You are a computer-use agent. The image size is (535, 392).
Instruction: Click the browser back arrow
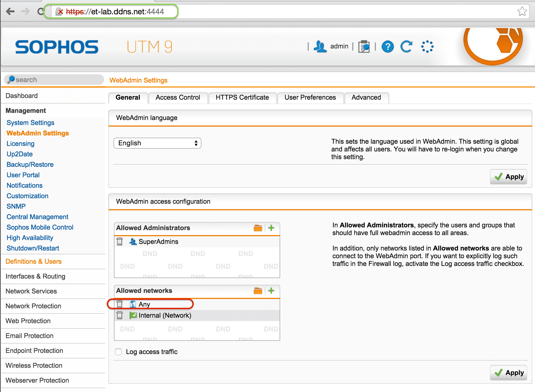click(x=10, y=12)
